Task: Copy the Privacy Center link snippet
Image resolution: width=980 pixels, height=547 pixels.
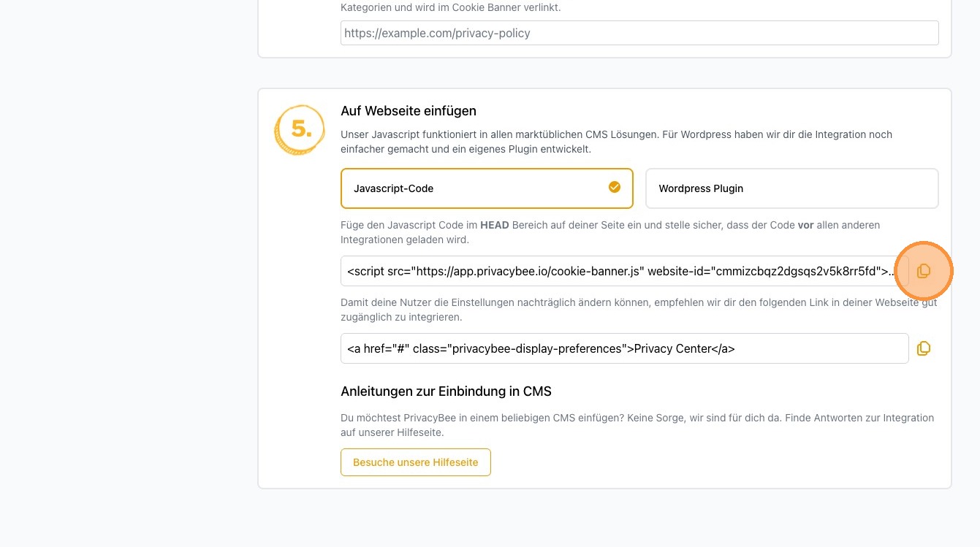Action: [924, 348]
